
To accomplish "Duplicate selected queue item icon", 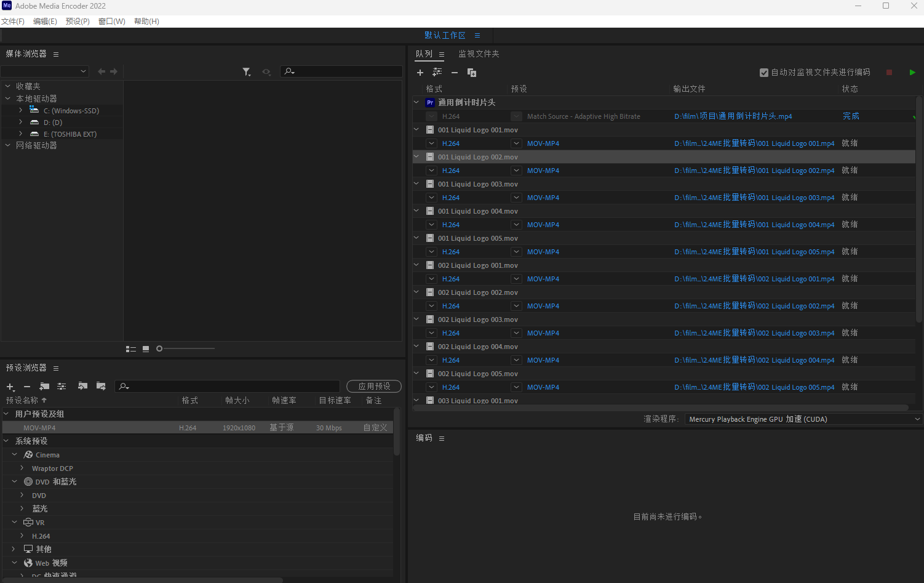I will [472, 73].
